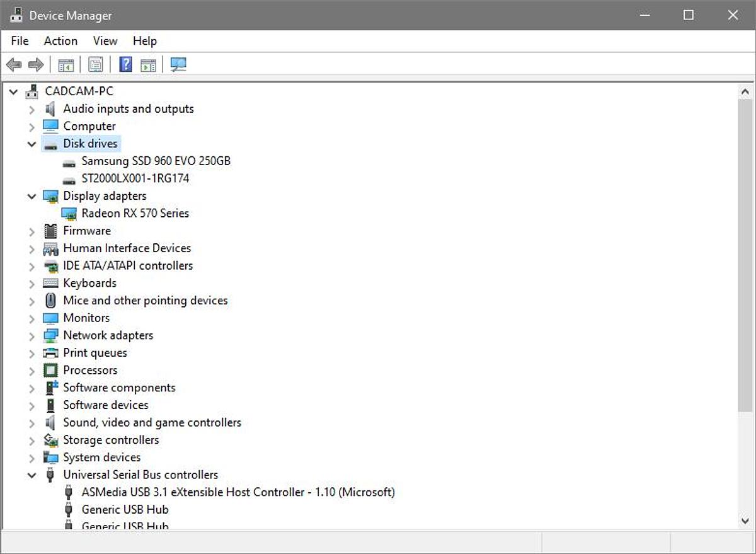Click the Show/Hide Console Tree toolbar icon

click(66, 64)
